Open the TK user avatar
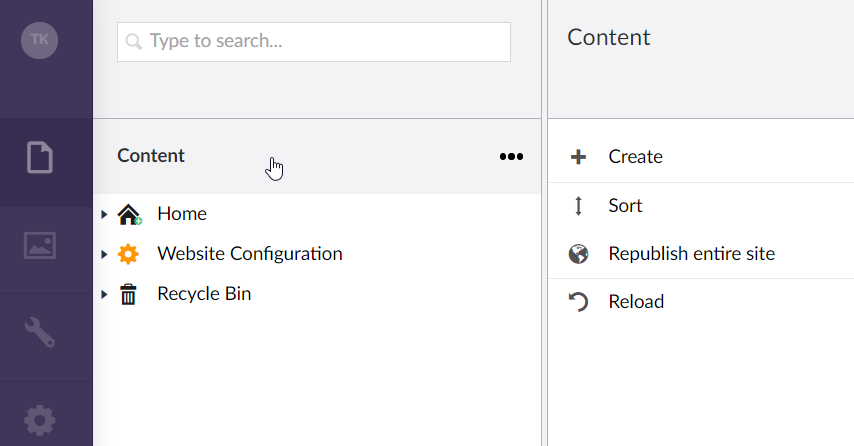The image size is (854, 446). [x=39, y=40]
